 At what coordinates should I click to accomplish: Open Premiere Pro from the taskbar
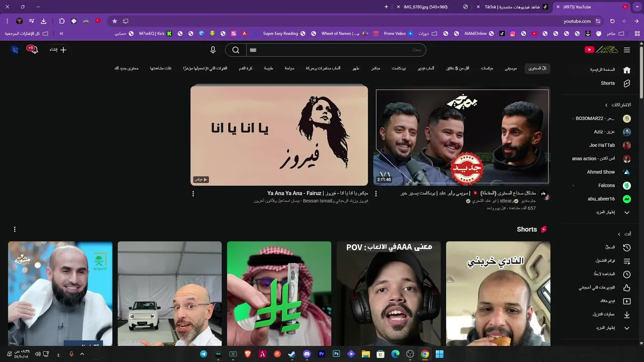click(x=321, y=354)
